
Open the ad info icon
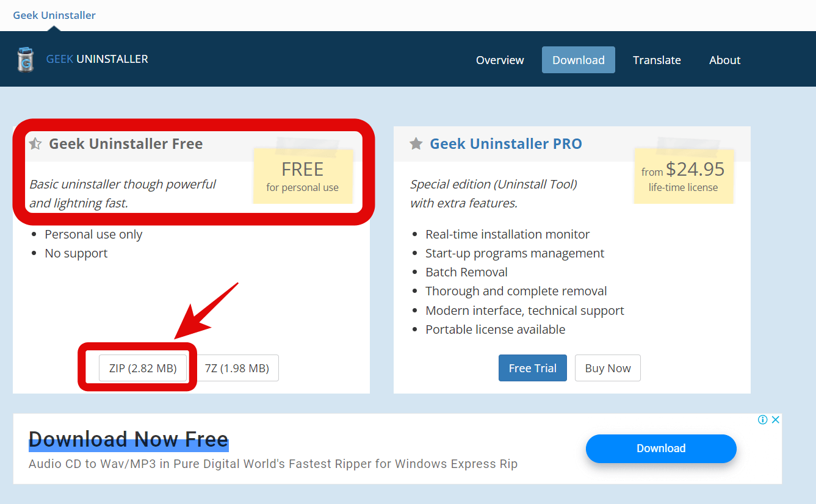click(762, 419)
